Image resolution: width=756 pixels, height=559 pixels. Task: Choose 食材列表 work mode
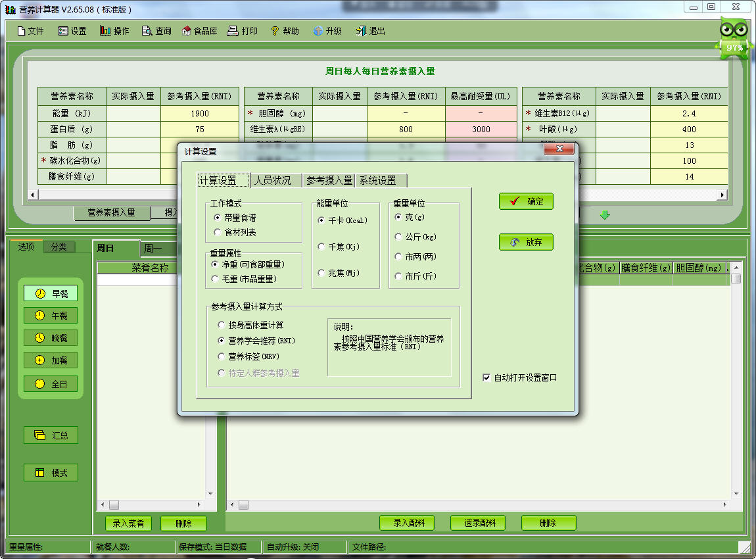pyautogui.click(x=218, y=232)
